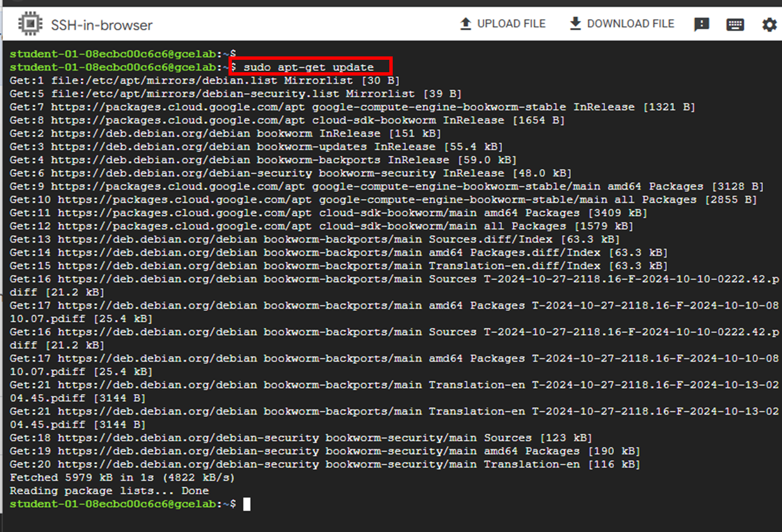Click the Get:11 cloud-sdk amd64 Packages line

click(x=328, y=213)
